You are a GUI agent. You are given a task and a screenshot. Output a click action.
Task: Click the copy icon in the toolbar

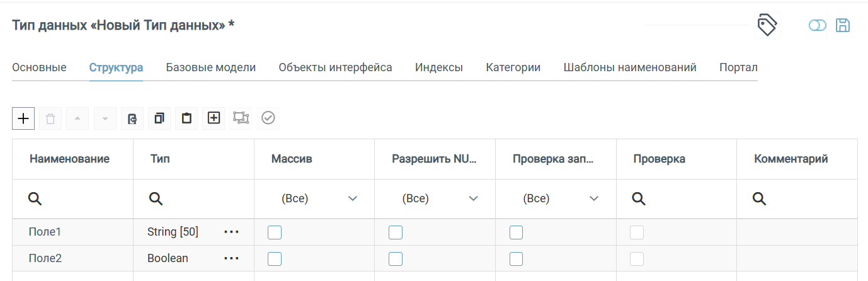159,118
